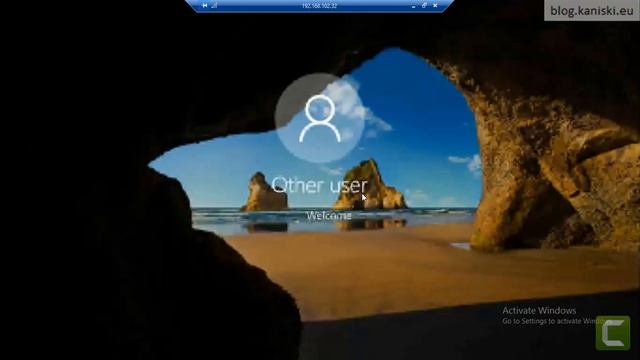
Task: Close the remote desktop connection
Action: click(435, 6)
